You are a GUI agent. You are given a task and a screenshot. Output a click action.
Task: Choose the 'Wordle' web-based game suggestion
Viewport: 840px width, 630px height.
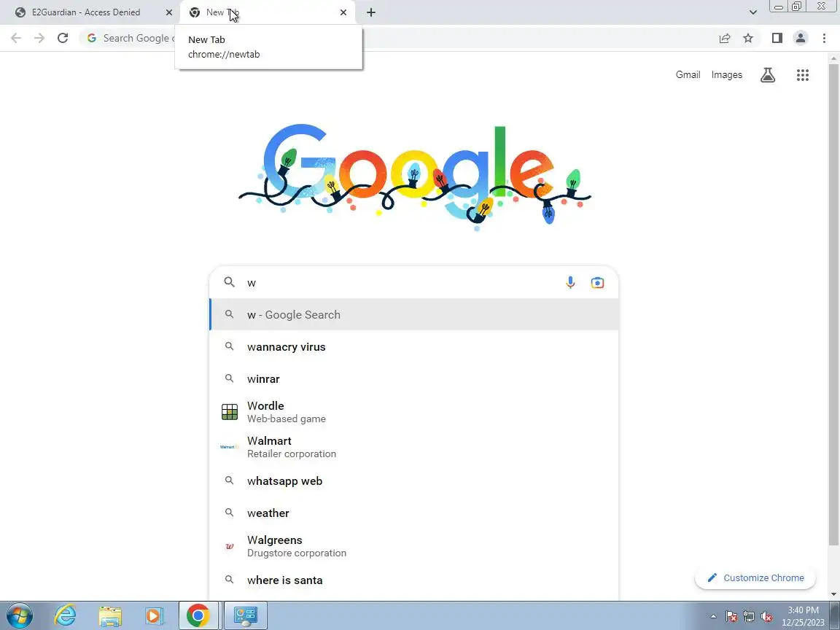point(414,412)
